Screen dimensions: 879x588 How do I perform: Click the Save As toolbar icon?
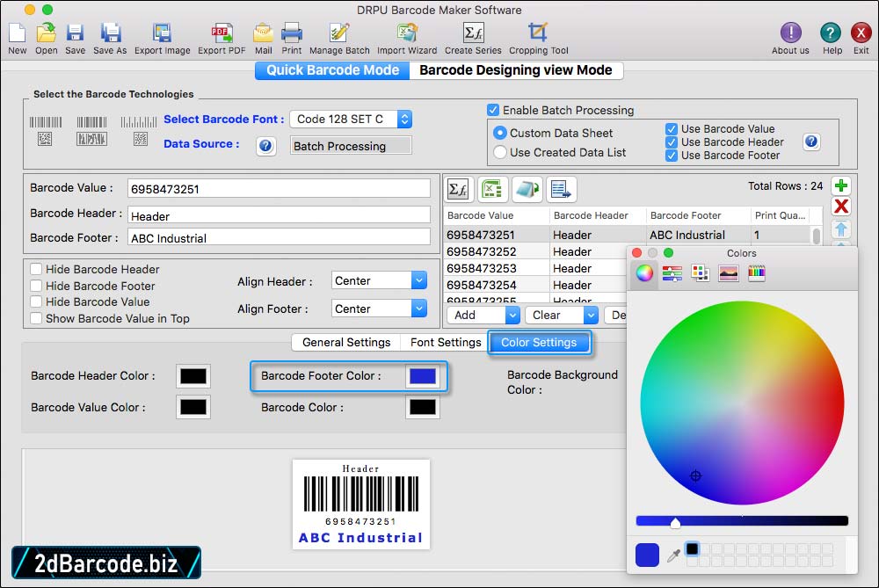click(111, 33)
